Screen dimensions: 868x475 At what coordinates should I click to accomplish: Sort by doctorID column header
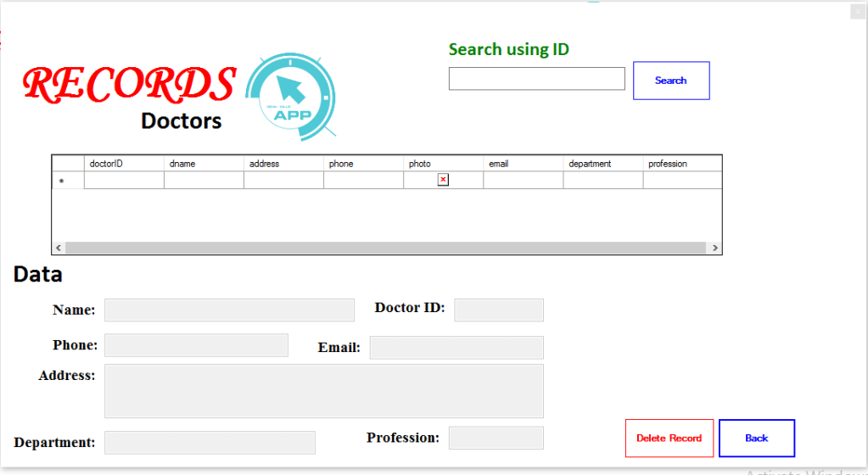pos(124,164)
